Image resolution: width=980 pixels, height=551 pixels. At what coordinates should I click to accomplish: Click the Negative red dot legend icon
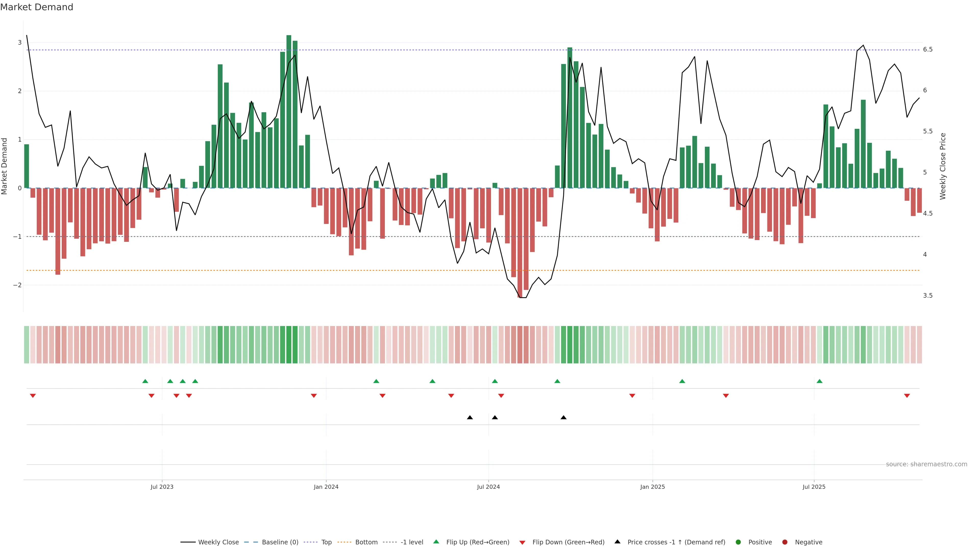(785, 542)
